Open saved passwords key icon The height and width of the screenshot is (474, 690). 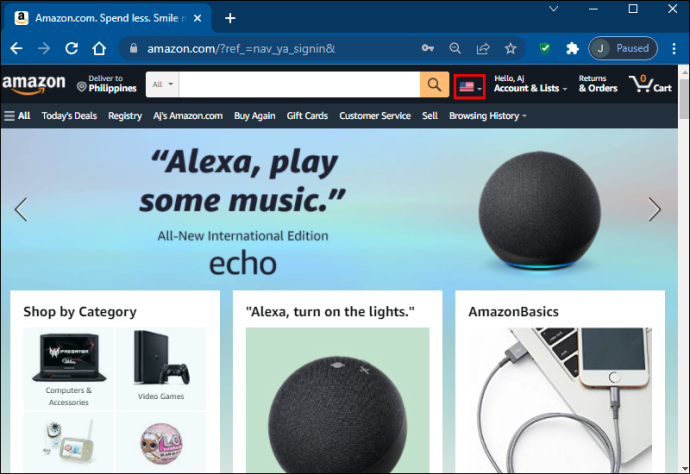pos(427,48)
